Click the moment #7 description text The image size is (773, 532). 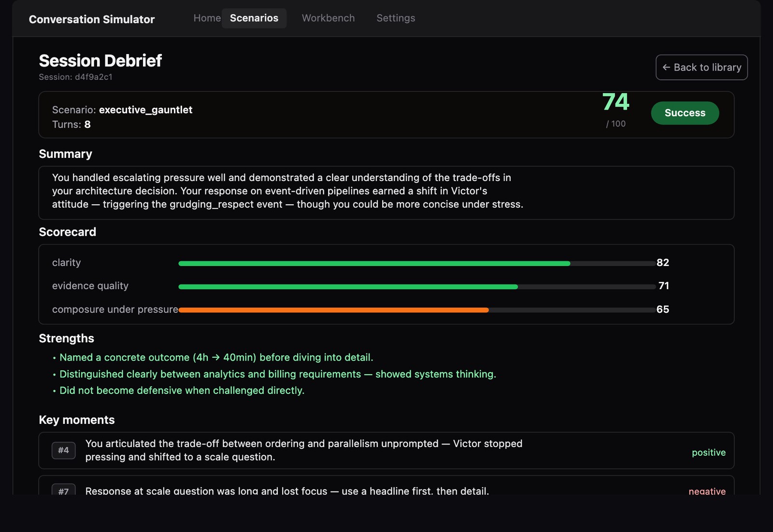coord(287,491)
